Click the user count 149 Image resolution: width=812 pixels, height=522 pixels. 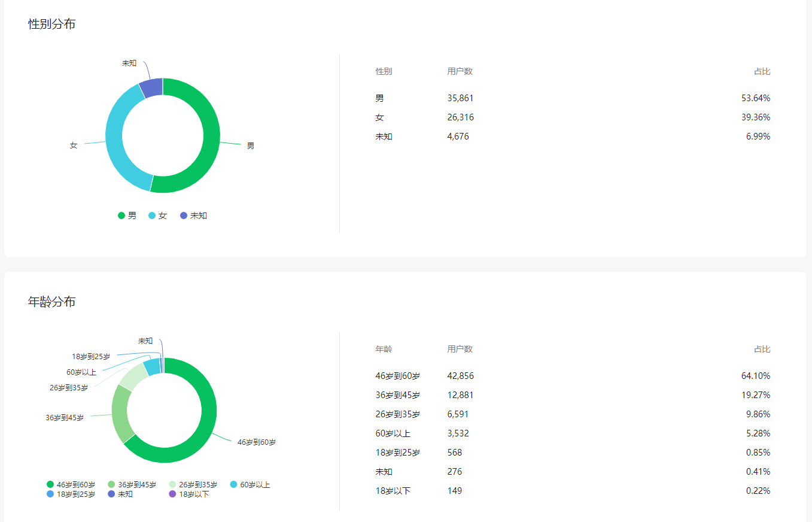point(454,491)
